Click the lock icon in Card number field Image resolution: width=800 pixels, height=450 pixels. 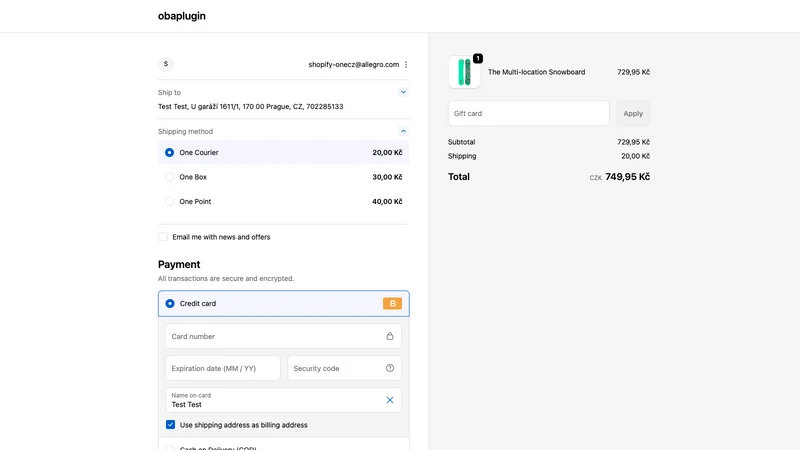click(x=390, y=336)
